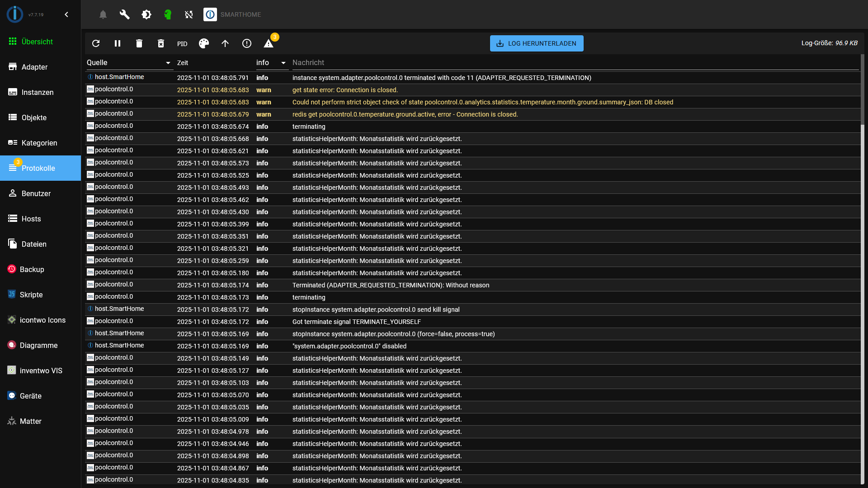Switch to the Instanzen section
This screenshot has width=868, height=488.
point(38,92)
